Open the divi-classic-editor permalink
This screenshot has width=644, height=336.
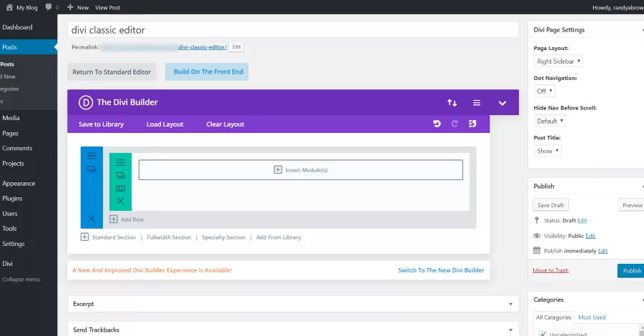[x=203, y=47]
